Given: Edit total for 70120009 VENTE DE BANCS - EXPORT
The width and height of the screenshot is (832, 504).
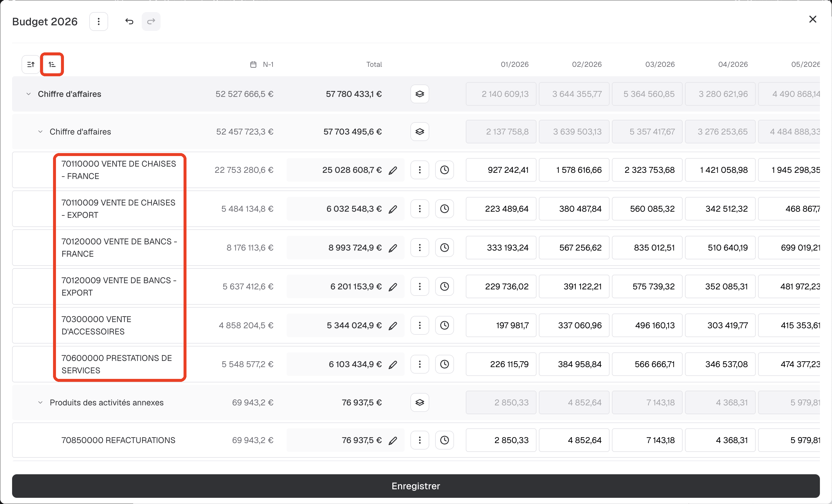Looking at the screenshot, I should click(x=393, y=287).
